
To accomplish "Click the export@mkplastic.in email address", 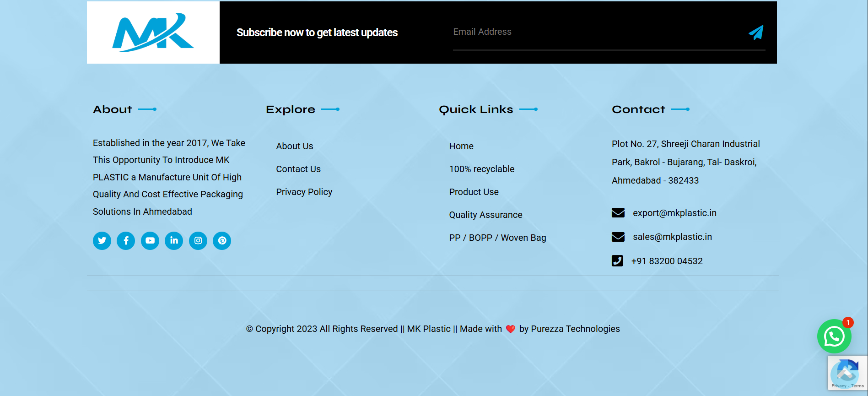I will point(674,213).
